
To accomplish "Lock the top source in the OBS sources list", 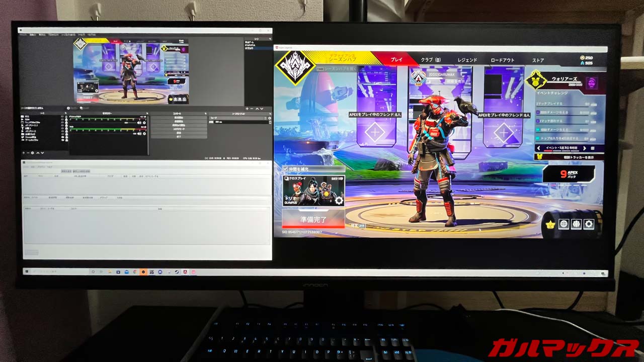I will click(66, 116).
